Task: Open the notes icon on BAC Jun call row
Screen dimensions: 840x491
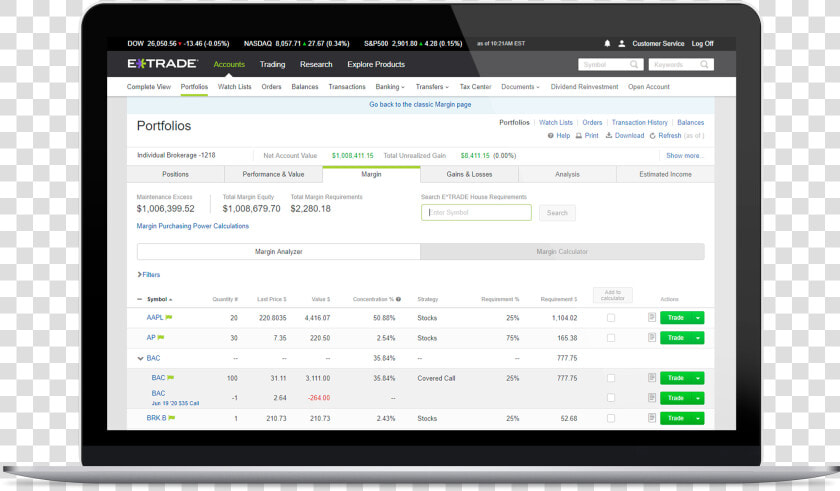Action: coord(651,398)
